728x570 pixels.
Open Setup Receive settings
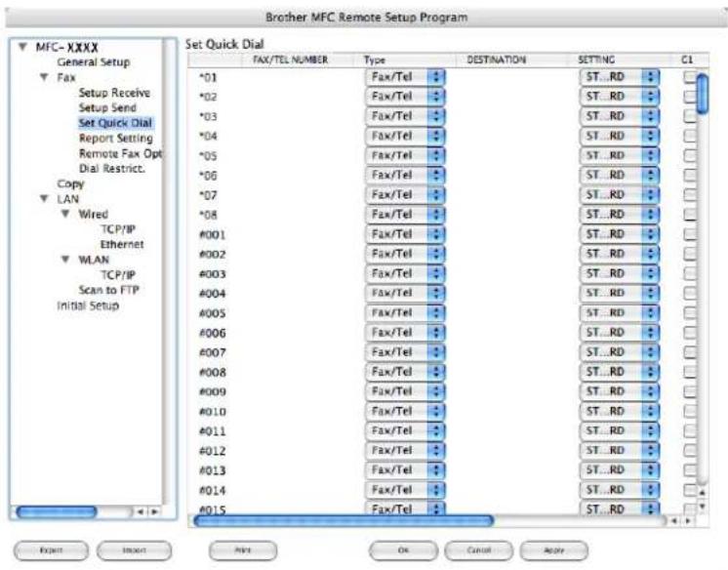coord(114,93)
